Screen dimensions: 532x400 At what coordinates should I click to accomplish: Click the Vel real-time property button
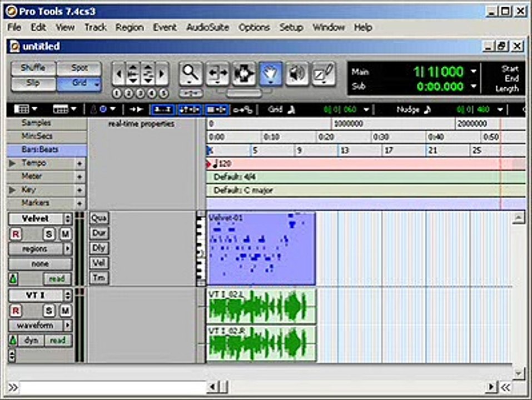point(99,263)
